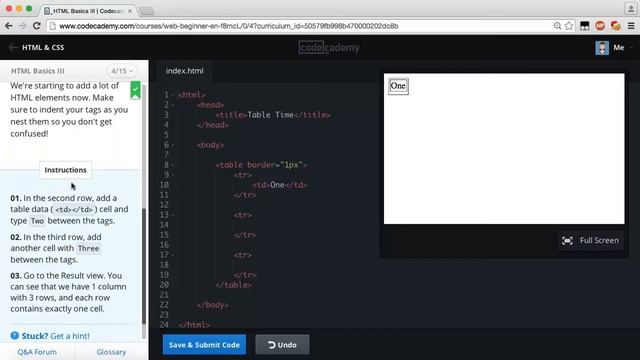Click the red adblock extension icon
The image size is (640, 360).
pyautogui.click(x=600, y=26)
